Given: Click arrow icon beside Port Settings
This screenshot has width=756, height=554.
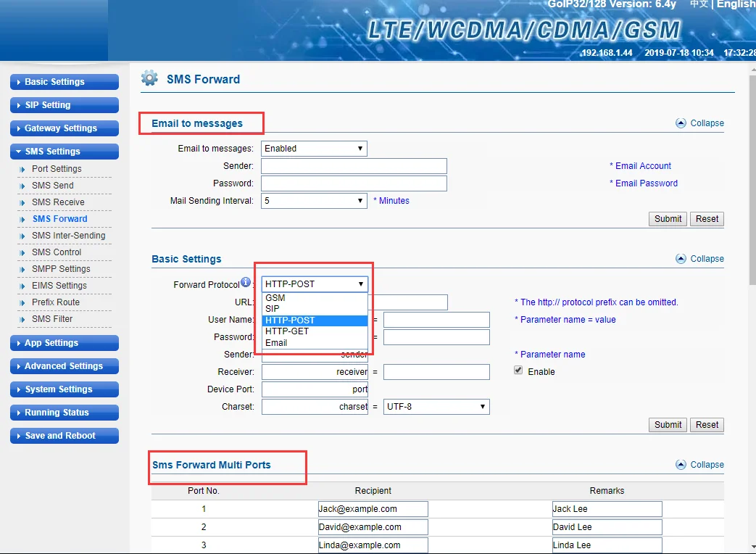Looking at the screenshot, I should [22, 169].
